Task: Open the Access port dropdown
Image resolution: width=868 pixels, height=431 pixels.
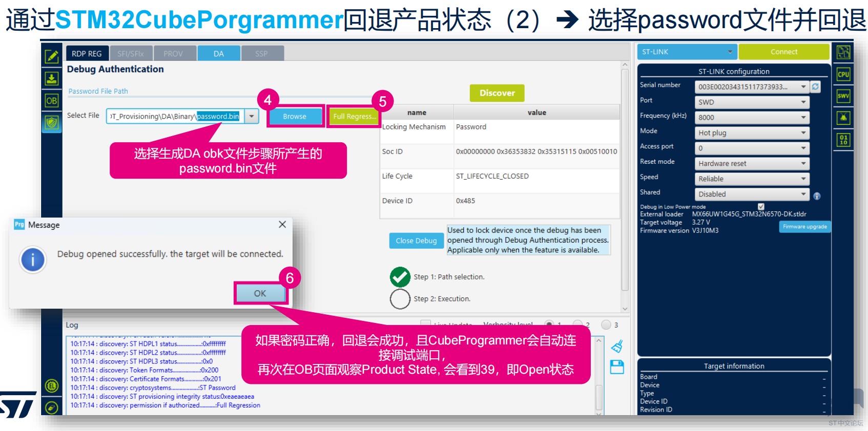Action: pos(752,148)
